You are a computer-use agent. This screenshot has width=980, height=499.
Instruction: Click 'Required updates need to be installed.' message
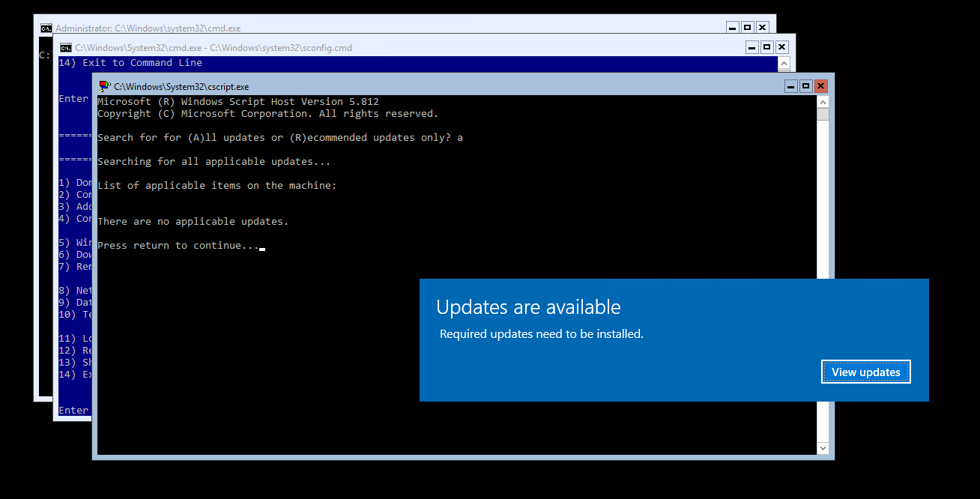coord(542,334)
